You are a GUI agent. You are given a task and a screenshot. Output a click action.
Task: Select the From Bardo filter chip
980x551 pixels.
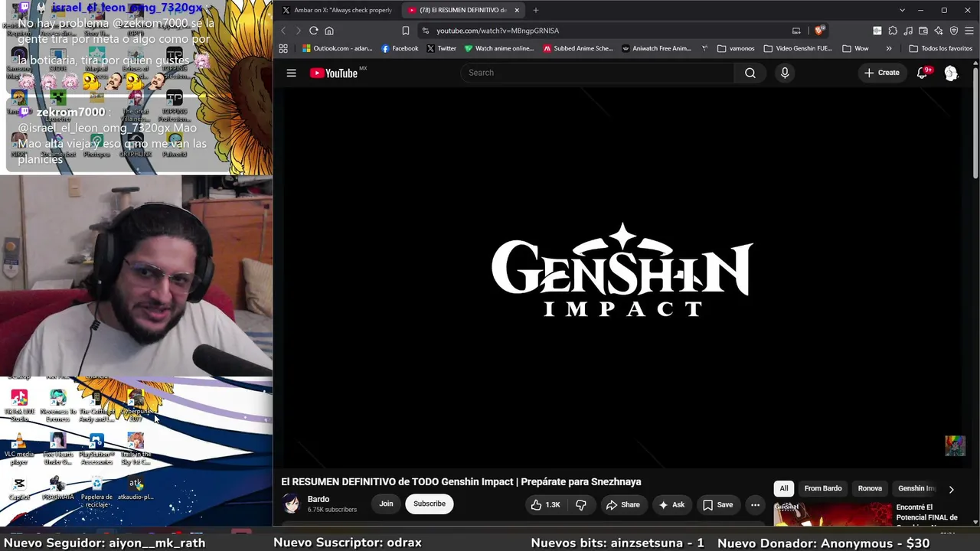point(823,488)
